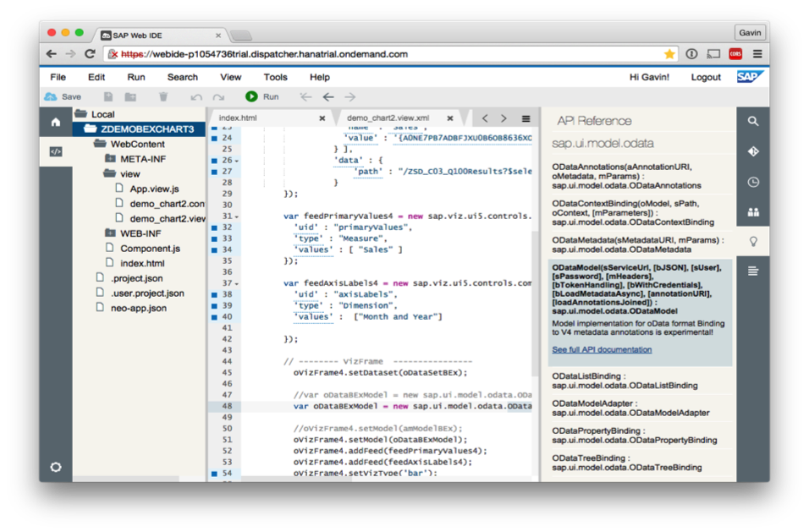This screenshot has width=809, height=532.
Task: Switch to demo_chart2.view.xml editor tab
Action: pyautogui.click(x=388, y=118)
